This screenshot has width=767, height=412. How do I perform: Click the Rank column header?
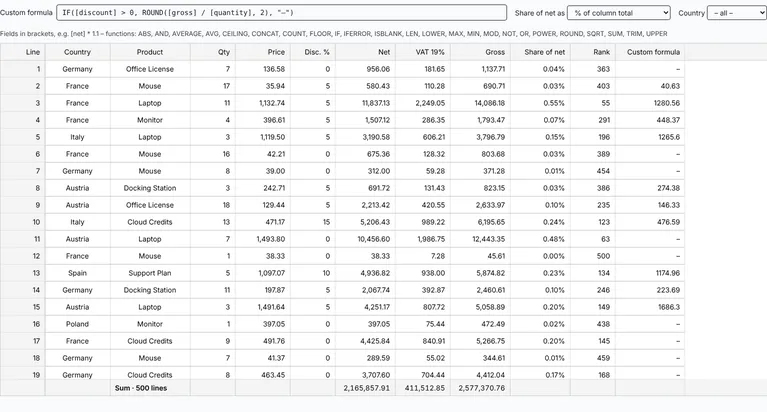[593, 52]
